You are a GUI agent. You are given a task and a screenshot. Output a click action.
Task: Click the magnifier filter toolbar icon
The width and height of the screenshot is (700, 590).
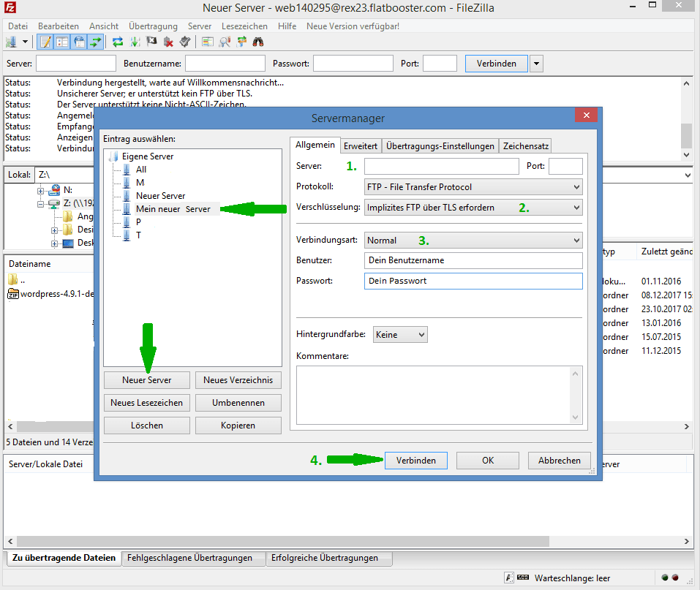225,42
